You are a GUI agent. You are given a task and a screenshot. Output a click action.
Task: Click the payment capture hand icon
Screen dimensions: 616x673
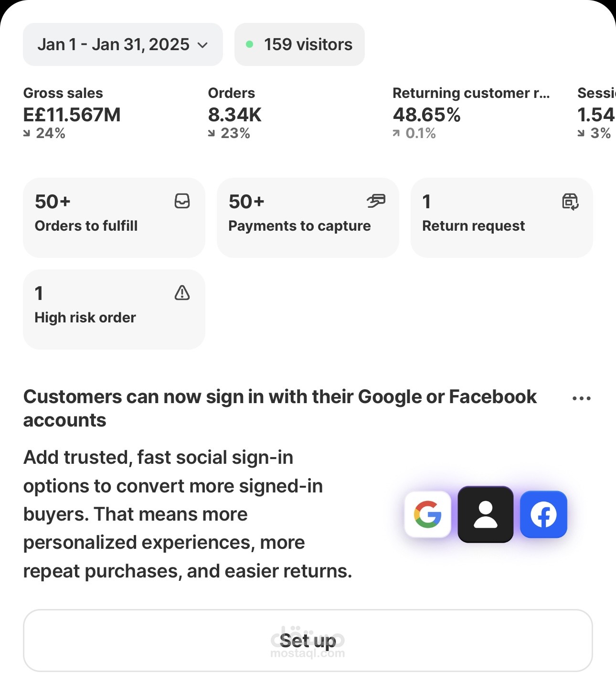point(376,201)
